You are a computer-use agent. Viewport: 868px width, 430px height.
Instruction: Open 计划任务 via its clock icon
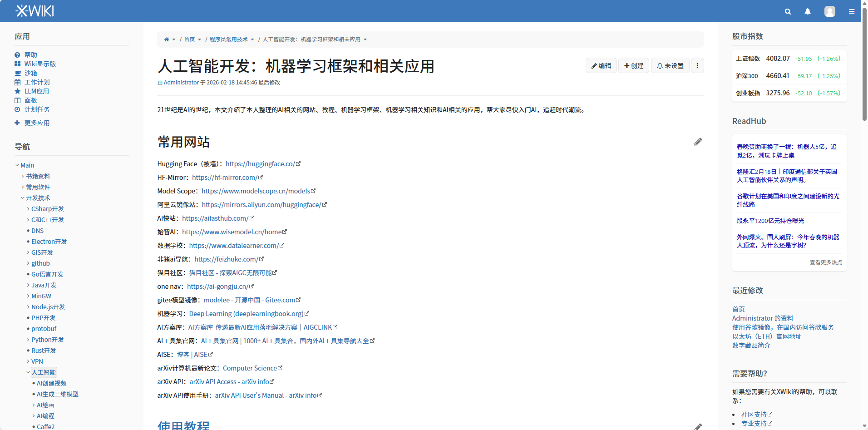click(17, 109)
